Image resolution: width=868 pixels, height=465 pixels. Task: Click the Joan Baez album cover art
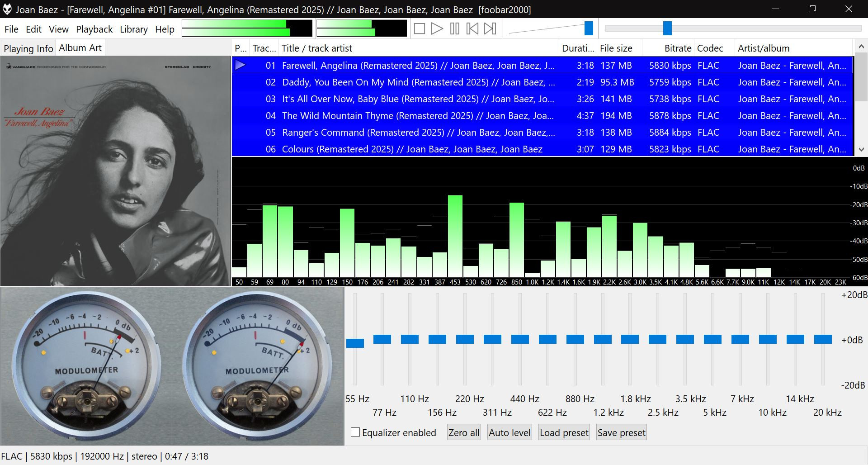[x=115, y=171]
